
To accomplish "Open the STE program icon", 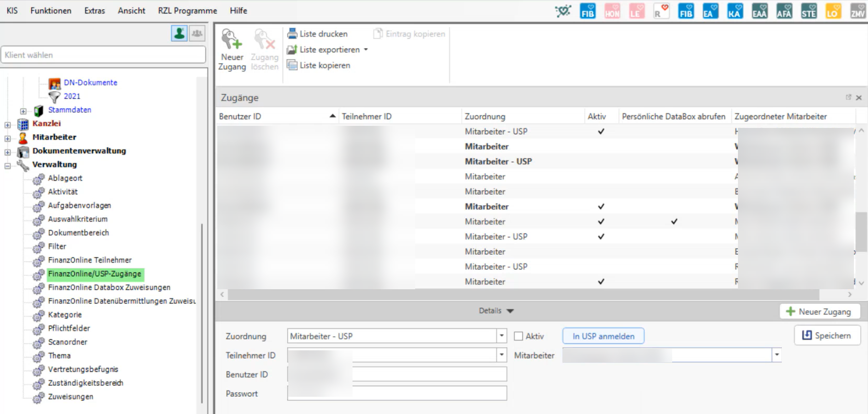I will (808, 11).
